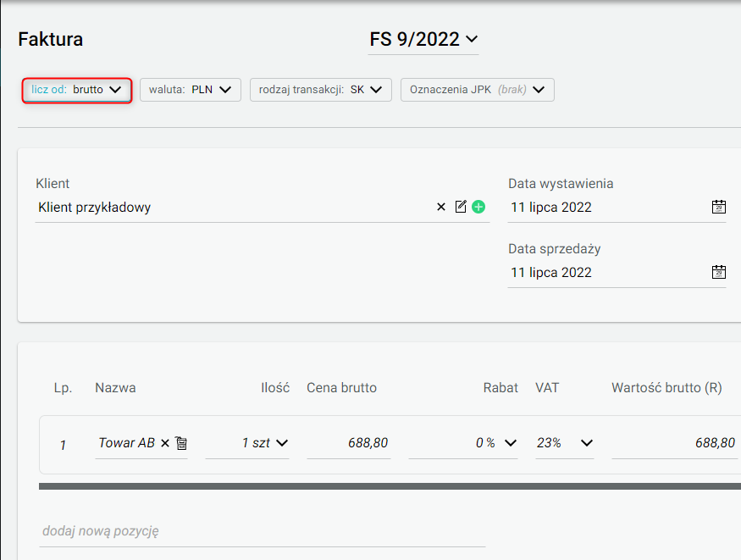Open the licz od brutto dropdown

pyautogui.click(x=76, y=90)
